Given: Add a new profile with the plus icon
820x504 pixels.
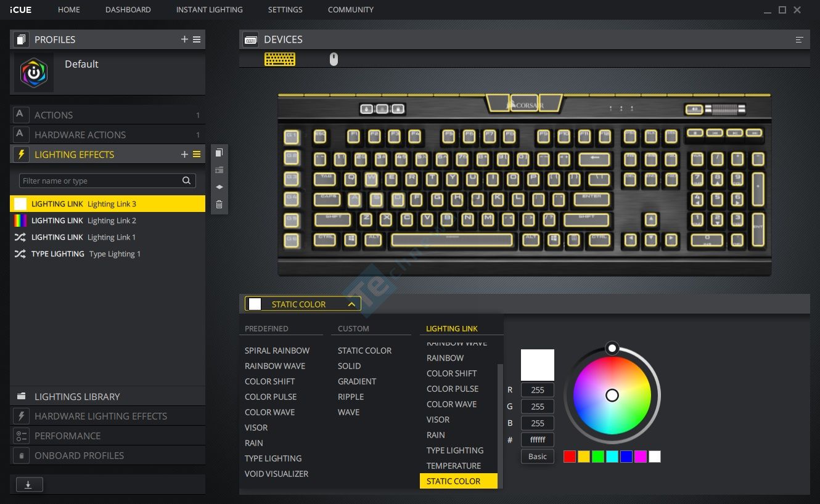Looking at the screenshot, I should click(184, 39).
